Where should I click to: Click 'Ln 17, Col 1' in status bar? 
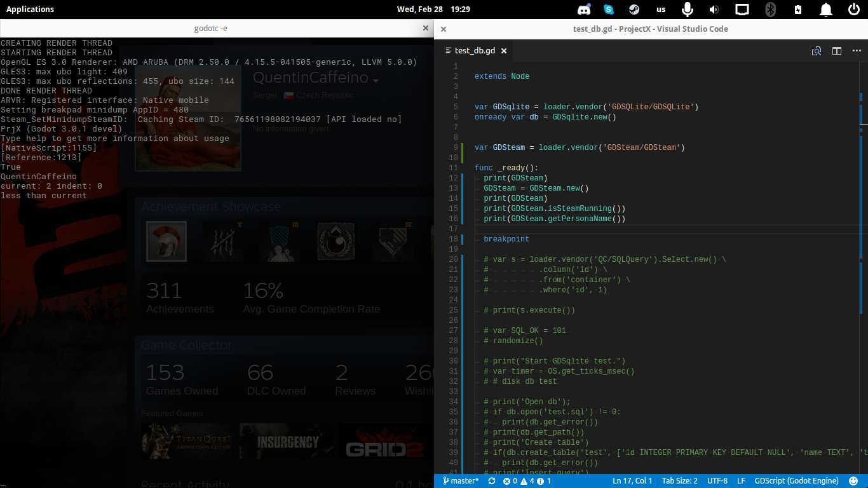[633, 481]
